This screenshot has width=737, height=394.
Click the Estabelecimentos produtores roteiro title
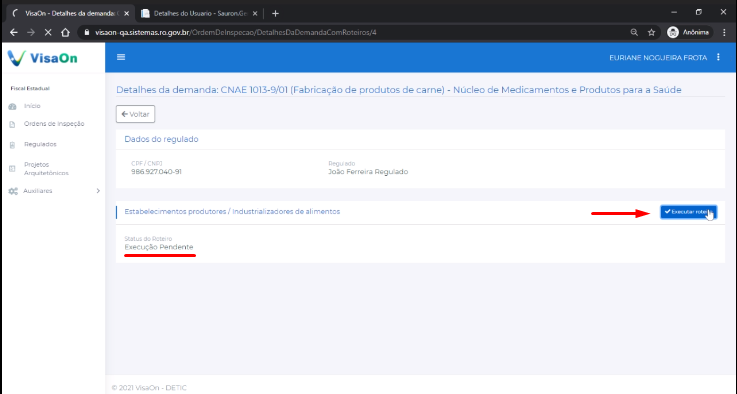(232, 212)
